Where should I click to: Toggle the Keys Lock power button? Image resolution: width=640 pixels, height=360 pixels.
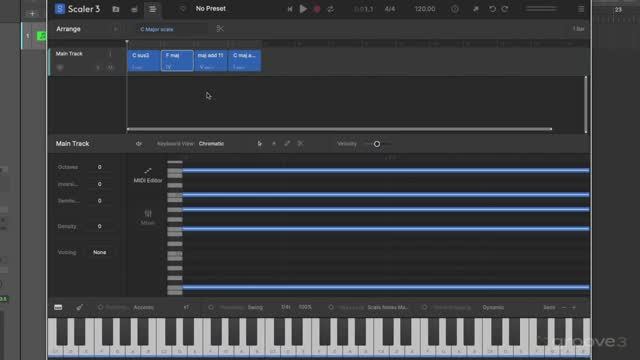tap(331, 307)
